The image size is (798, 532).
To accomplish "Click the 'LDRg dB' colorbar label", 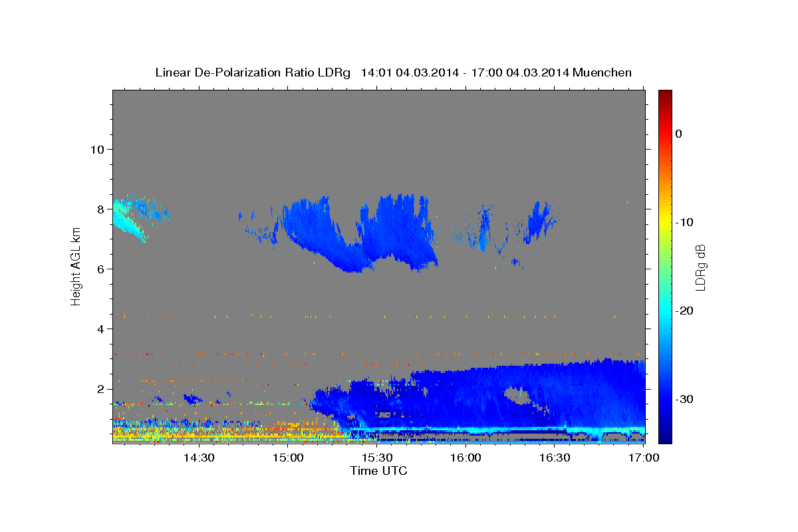I will tap(700, 267).
